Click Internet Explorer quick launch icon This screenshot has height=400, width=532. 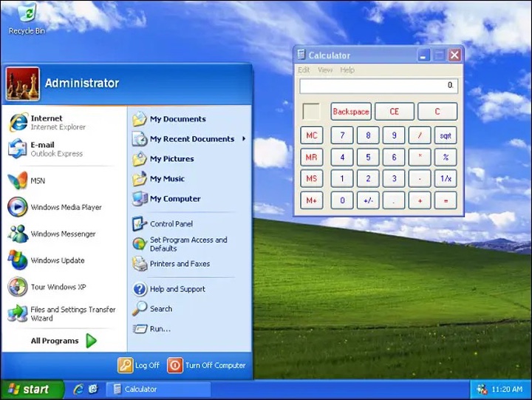pos(78,389)
